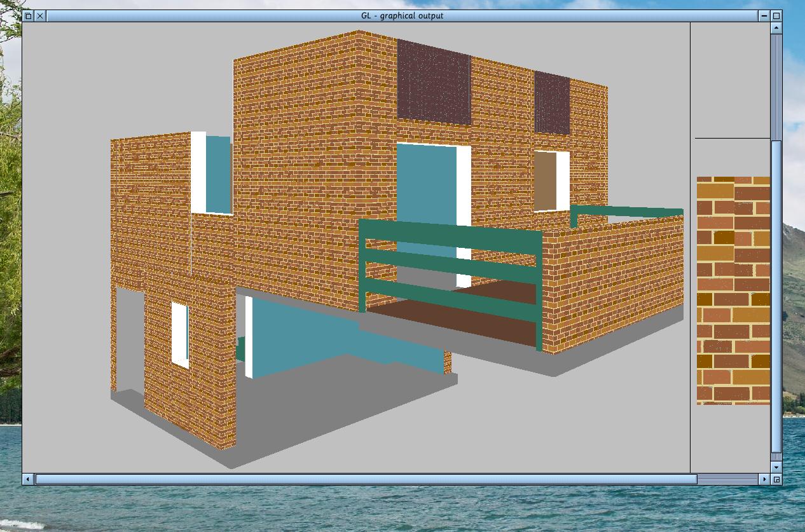Click the scroll right arrow

pyautogui.click(x=764, y=479)
